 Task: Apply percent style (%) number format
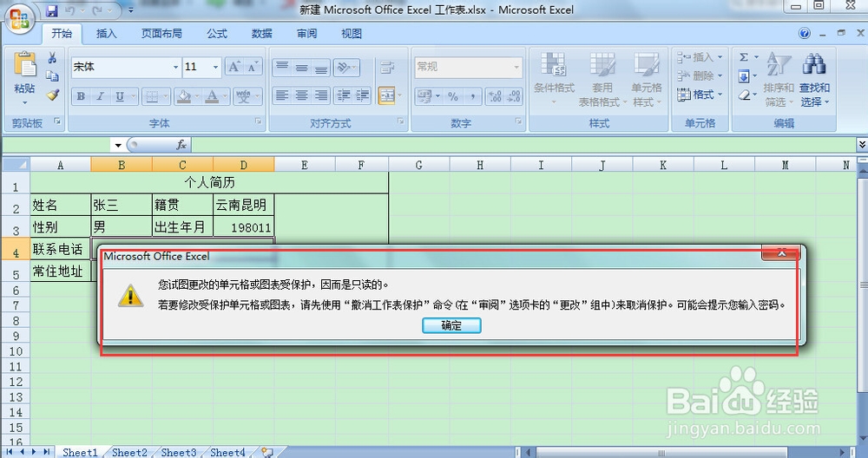coord(453,96)
